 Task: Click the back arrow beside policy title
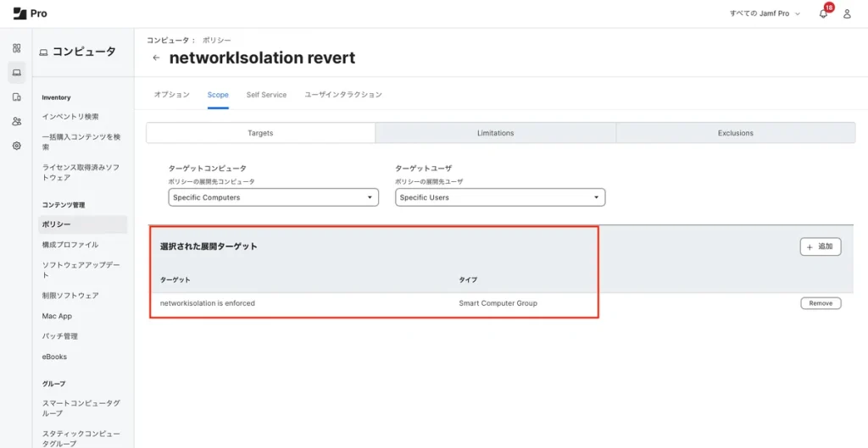pos(156,58)
